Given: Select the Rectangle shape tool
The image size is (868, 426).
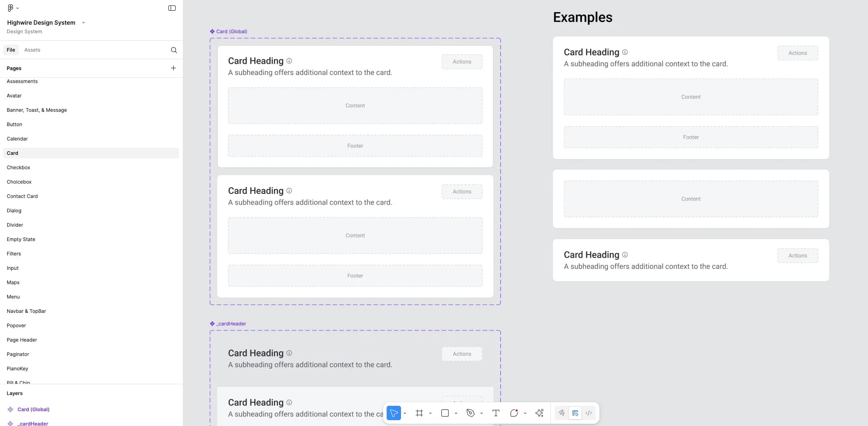Looking at the screenshot, I should click(445, 413).
